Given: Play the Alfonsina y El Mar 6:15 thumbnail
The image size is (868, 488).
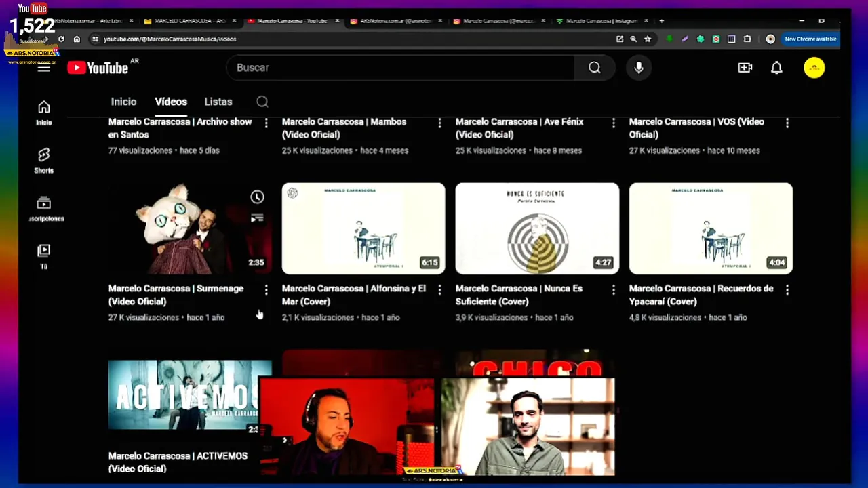Looking at the screenshot, I should (363, 228).
